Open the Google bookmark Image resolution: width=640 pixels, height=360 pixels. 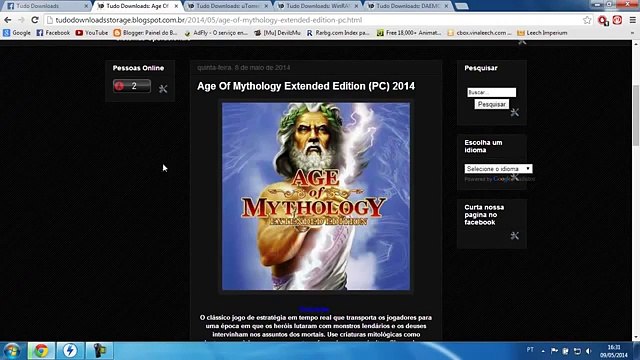(x=17, y=33)
